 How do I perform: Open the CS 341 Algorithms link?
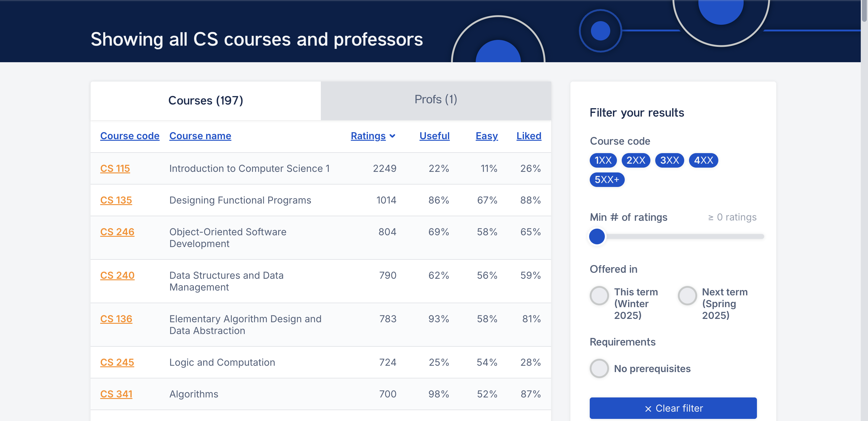pos(116,394)
